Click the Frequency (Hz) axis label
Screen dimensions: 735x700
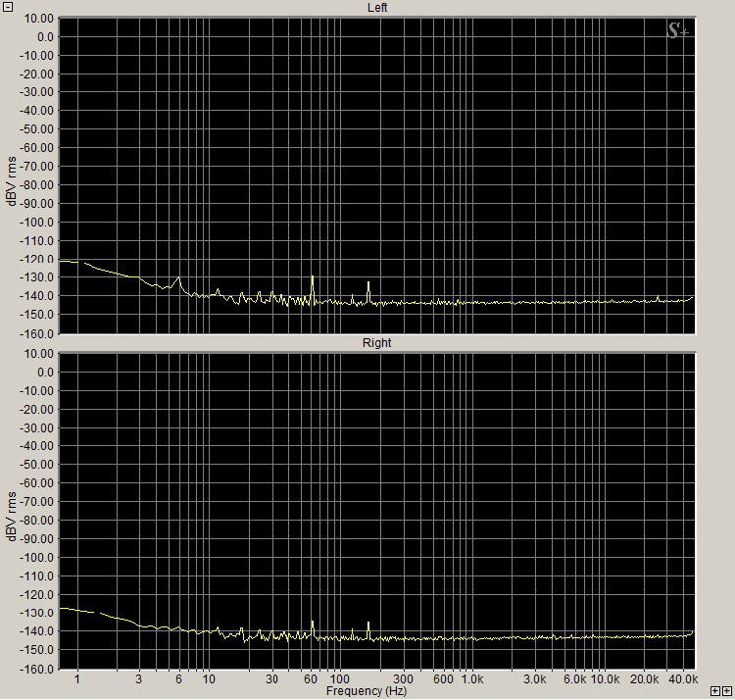click(366, 691)
